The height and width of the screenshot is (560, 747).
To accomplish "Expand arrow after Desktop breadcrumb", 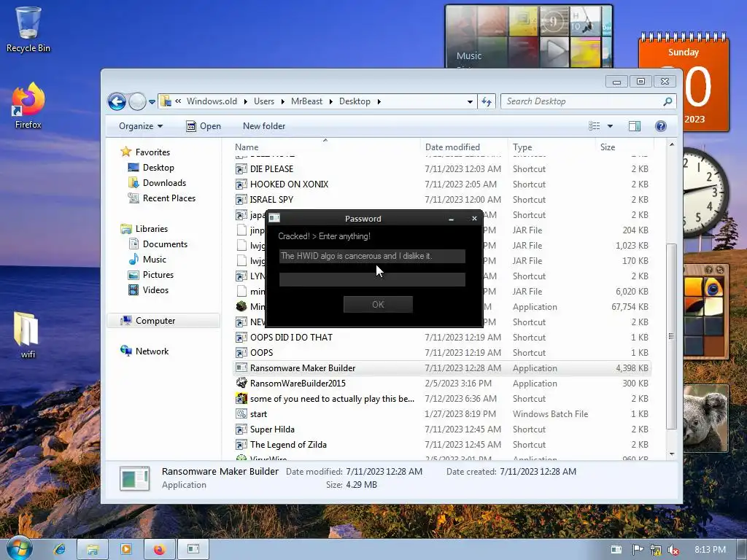I will pos(379,101).
